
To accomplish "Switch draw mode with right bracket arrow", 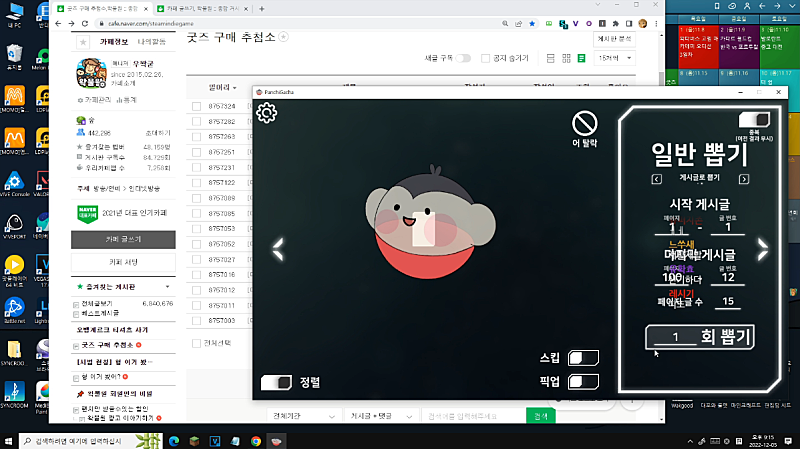I will 744,179.
